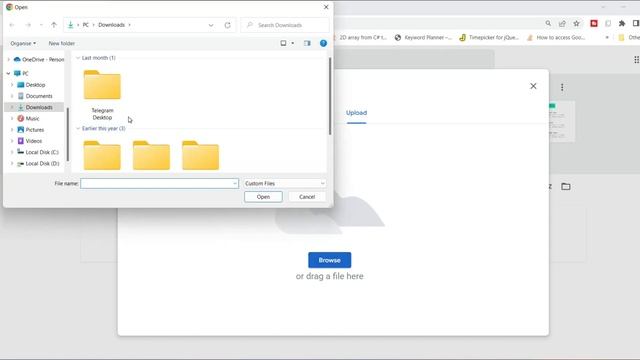This screenshot has width=640, height=360.
Task: Go back in the Open dialog
Action: click(12, 25)
